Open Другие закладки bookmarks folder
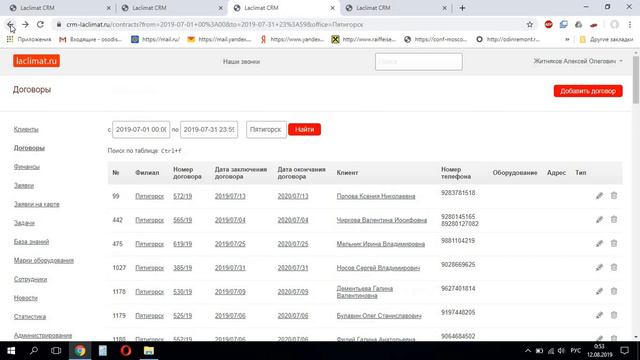 click(x=607, y=39)
